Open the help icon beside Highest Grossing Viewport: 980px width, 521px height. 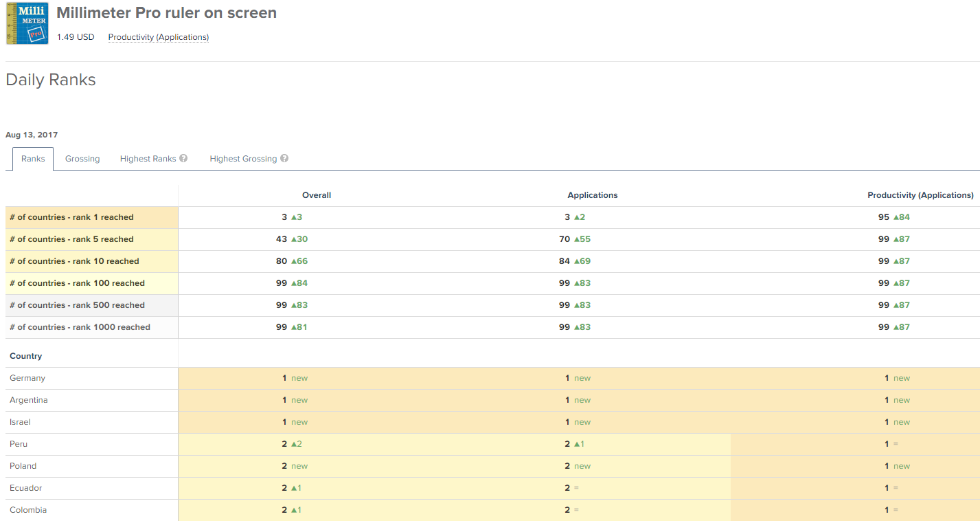284,158
